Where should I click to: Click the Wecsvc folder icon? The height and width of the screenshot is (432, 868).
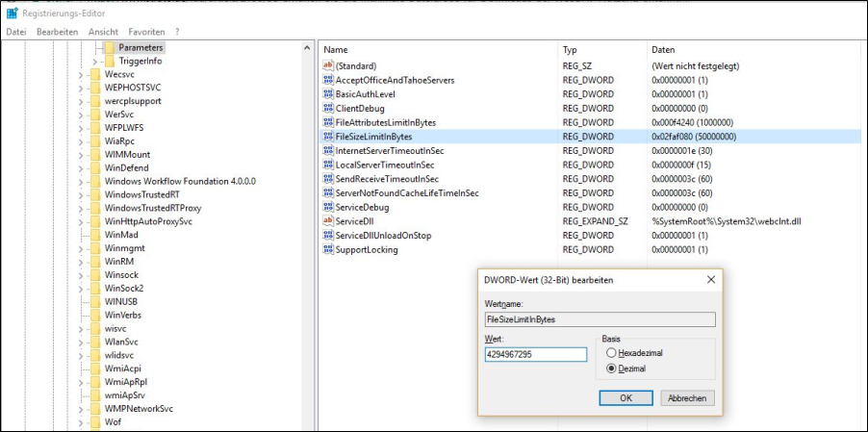pyautogui.click(x=95, y=74)
